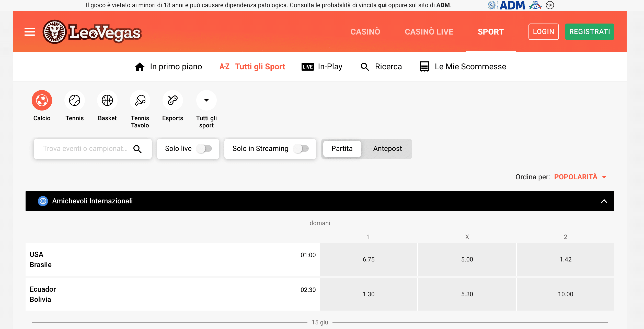Expand the Tutti gli sport dropdown
This screenshot has width=644, height=329.
206,100
